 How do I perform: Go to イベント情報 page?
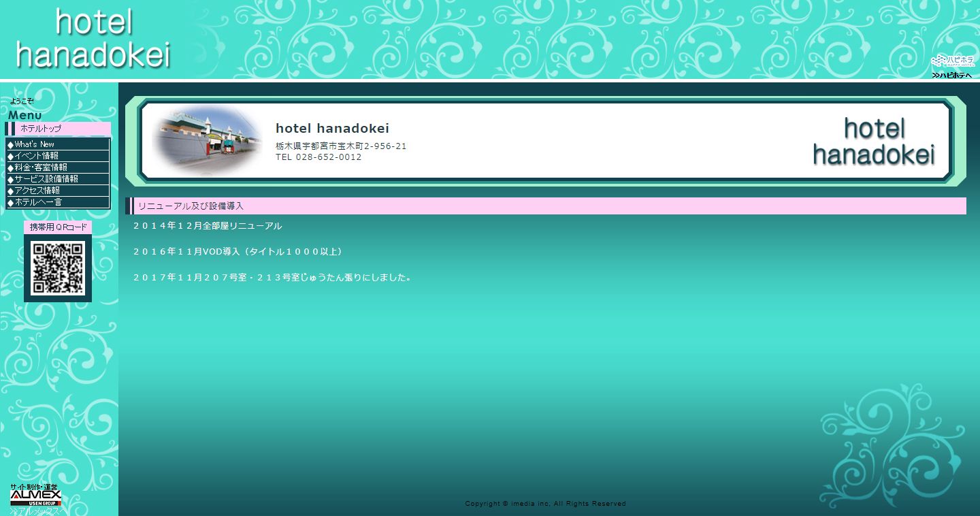coord(36,156)
